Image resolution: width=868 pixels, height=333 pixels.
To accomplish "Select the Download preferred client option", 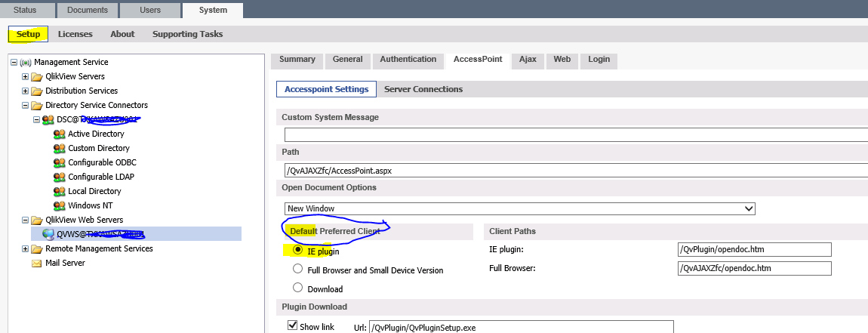I will point(298,288).
